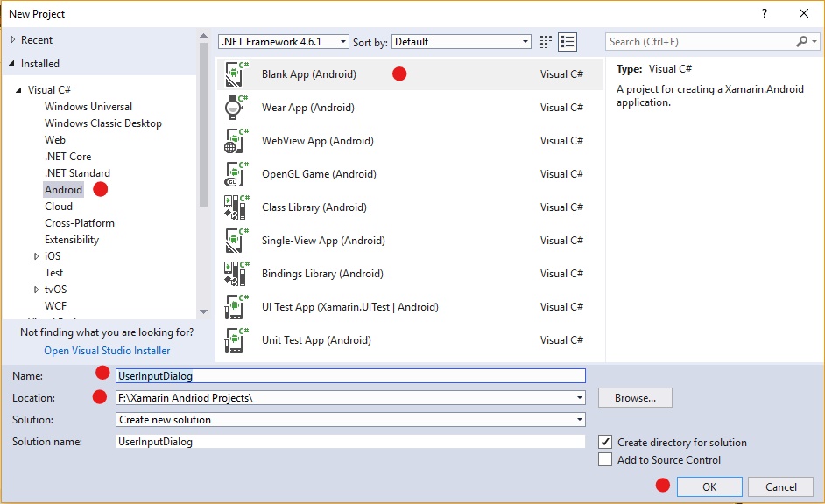The width and height of the screenshot is (825, 504).
Task: Open search options dropdown arrow
Action: (x=814, y=41)
